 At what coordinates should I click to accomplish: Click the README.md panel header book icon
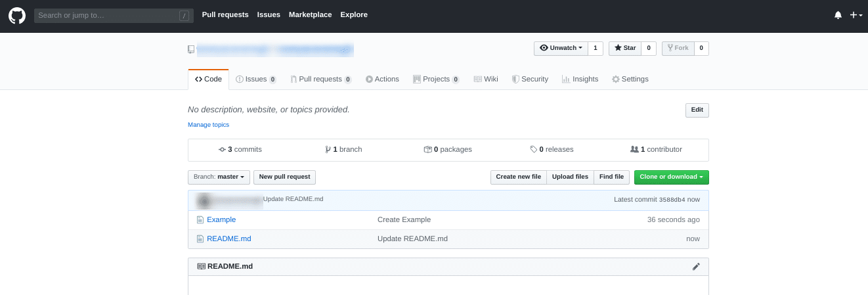pos(201,267)
